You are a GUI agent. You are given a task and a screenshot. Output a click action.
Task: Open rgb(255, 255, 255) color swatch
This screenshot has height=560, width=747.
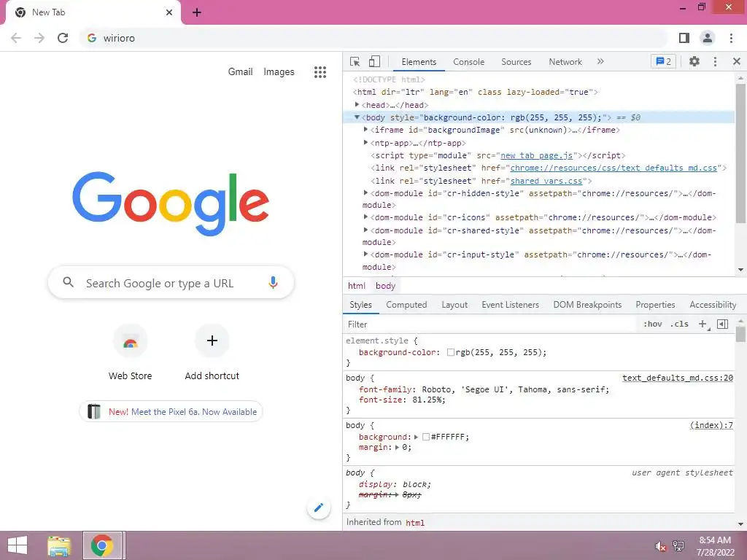(450, 353)
